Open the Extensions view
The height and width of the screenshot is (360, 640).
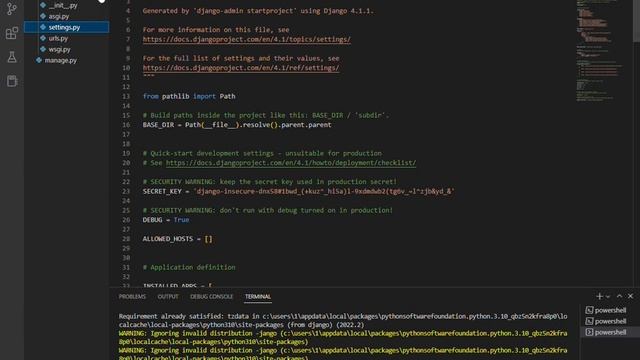(12, 33)
